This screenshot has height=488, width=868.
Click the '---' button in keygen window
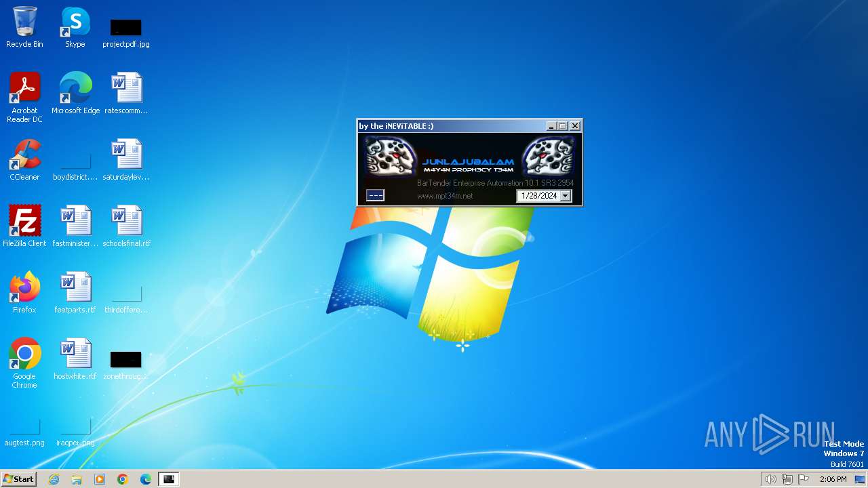pos(375,195)
